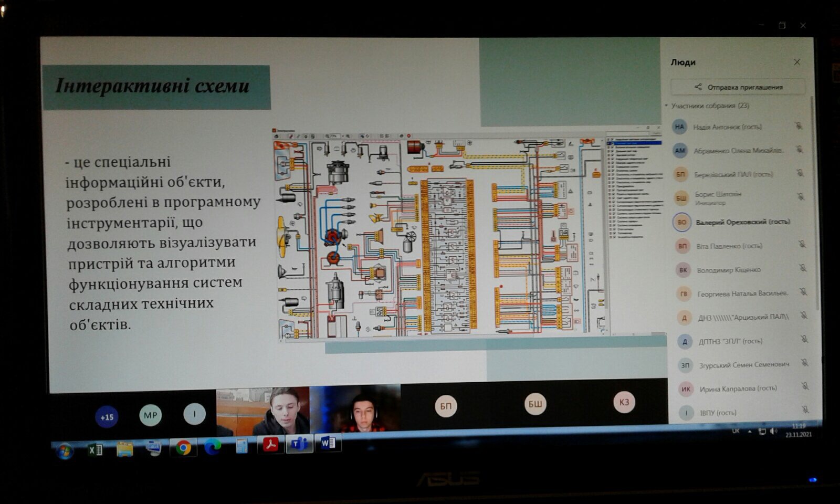This screenshot has height=504, width=840.
Task: Click the Windows Start button
Action: [x=65, y=451]
